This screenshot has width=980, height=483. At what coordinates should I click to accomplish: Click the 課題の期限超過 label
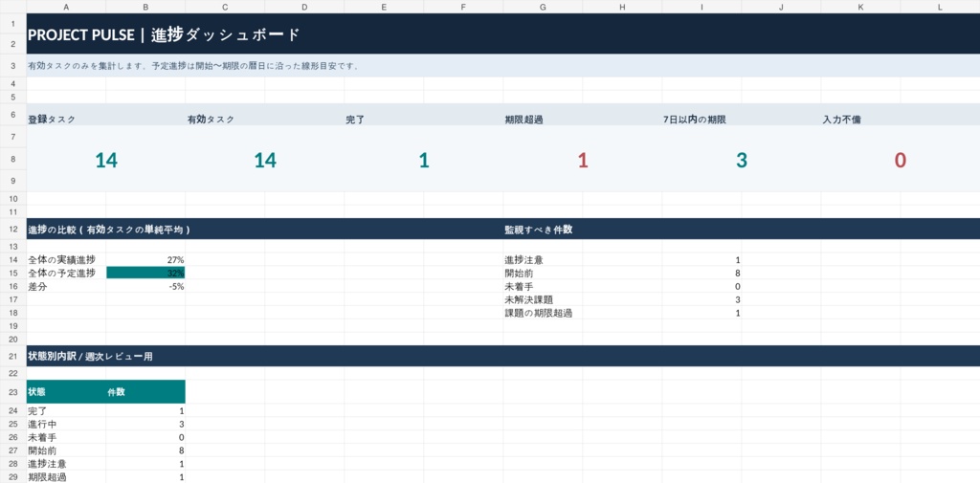pos(538,313)
